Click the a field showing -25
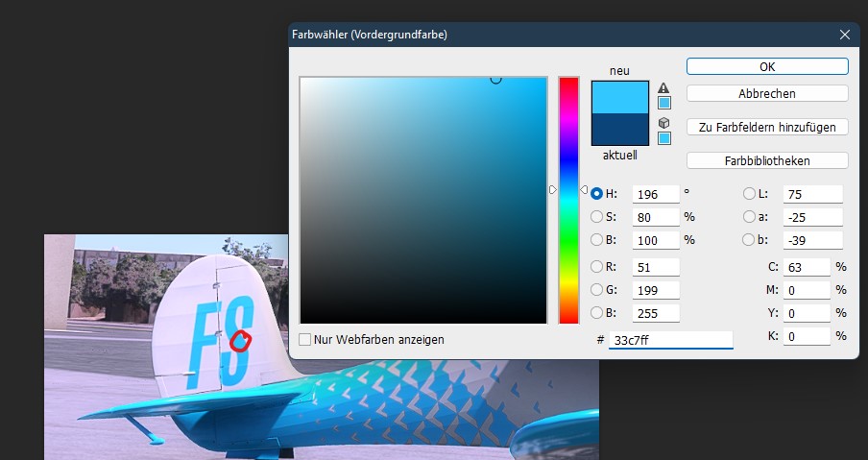The height and width of the screenshot is (460, 868). point(813,217)
